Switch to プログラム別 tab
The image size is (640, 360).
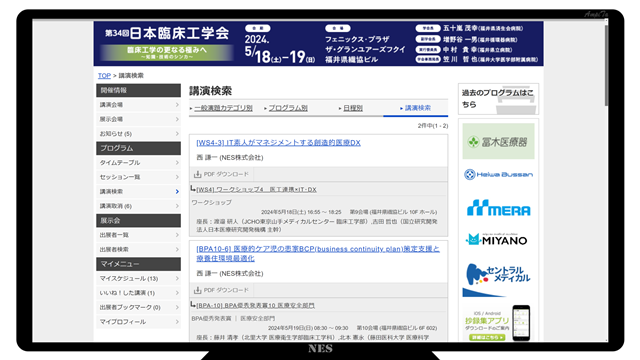pos(288,108)
